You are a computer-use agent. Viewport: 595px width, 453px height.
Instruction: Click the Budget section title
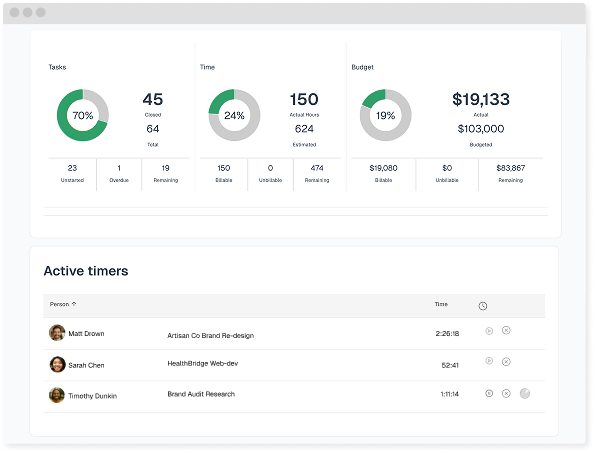[362, 67]
